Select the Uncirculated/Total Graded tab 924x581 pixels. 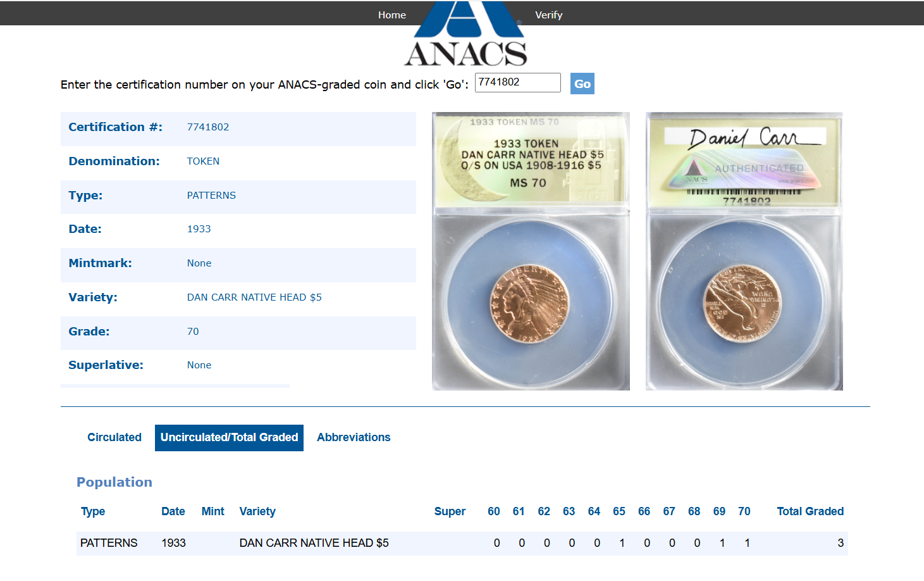click(229, 437)
